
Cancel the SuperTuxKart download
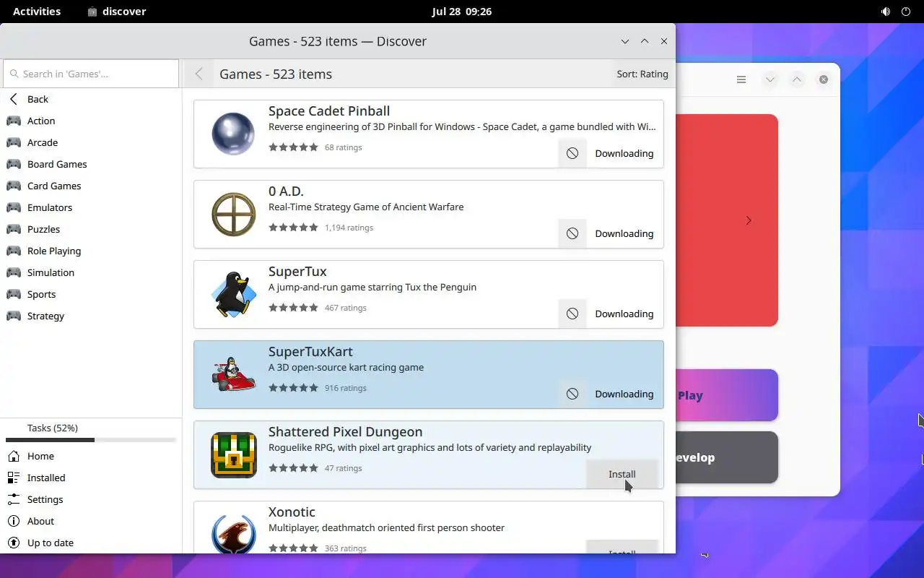pyautogui.click(x=572, y=394)
